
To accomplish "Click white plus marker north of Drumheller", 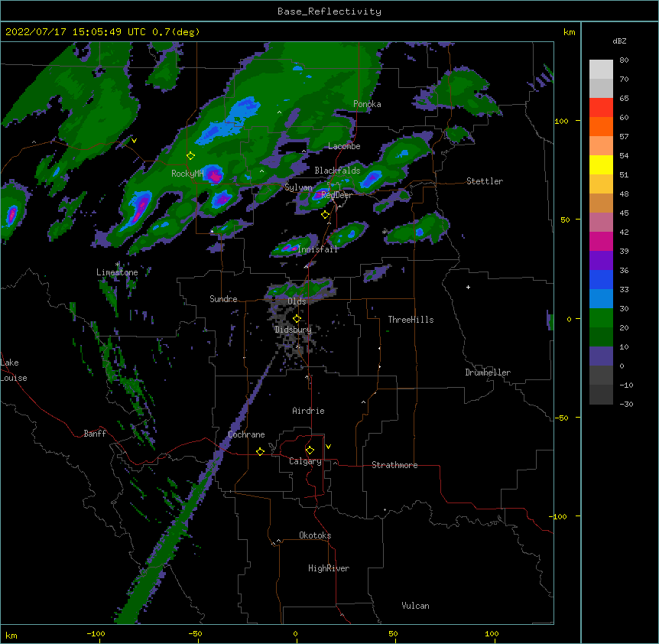I will point(468,287).
